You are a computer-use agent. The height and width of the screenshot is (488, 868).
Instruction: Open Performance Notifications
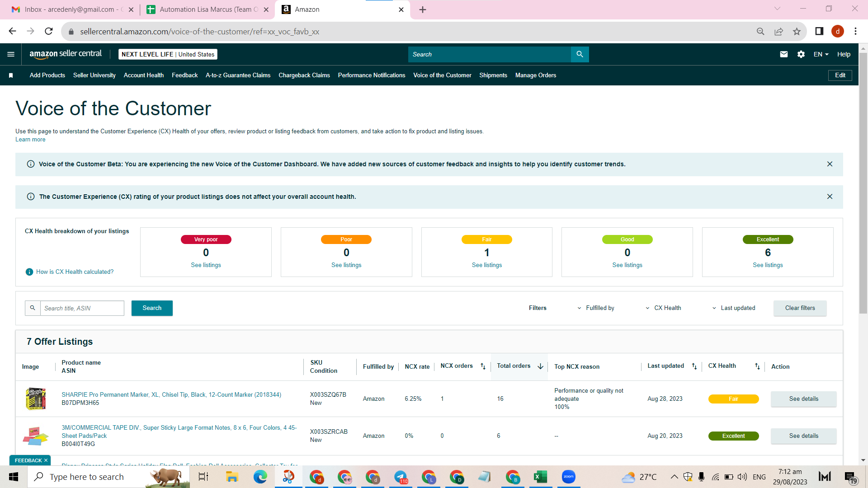click(x=372, y=75)
